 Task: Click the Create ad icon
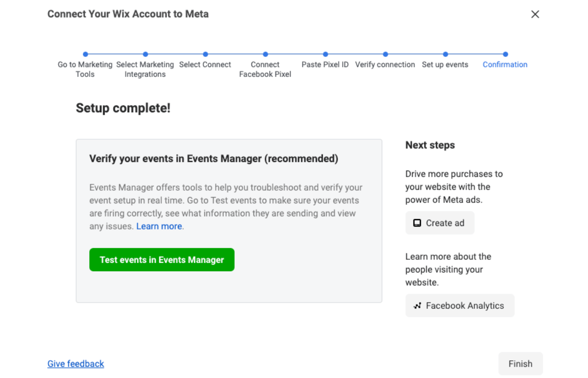click(x=417, y=223)
